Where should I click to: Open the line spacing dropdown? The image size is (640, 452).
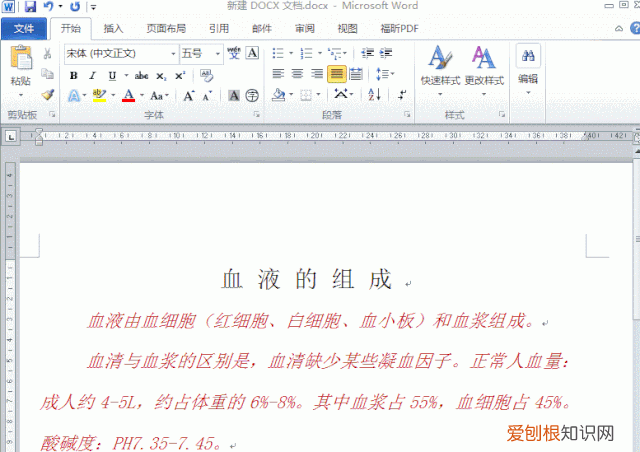(385, 74)
